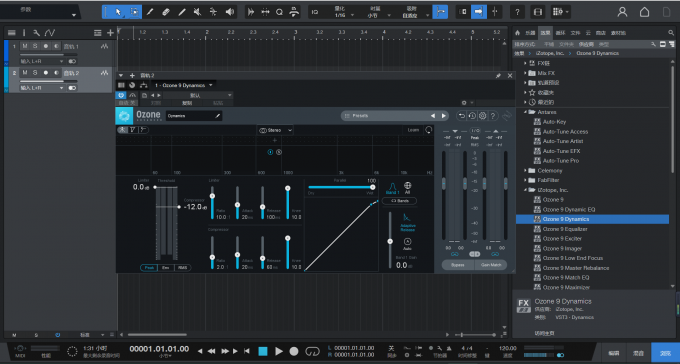680x364 pixels.
Task: Open the browser Loops tab
Action: (x=561, y=33)
